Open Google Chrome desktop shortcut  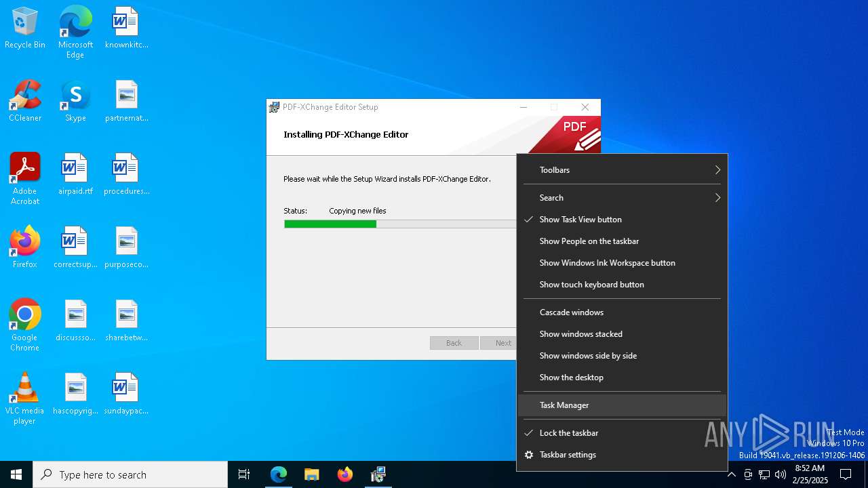click(25, 325)
